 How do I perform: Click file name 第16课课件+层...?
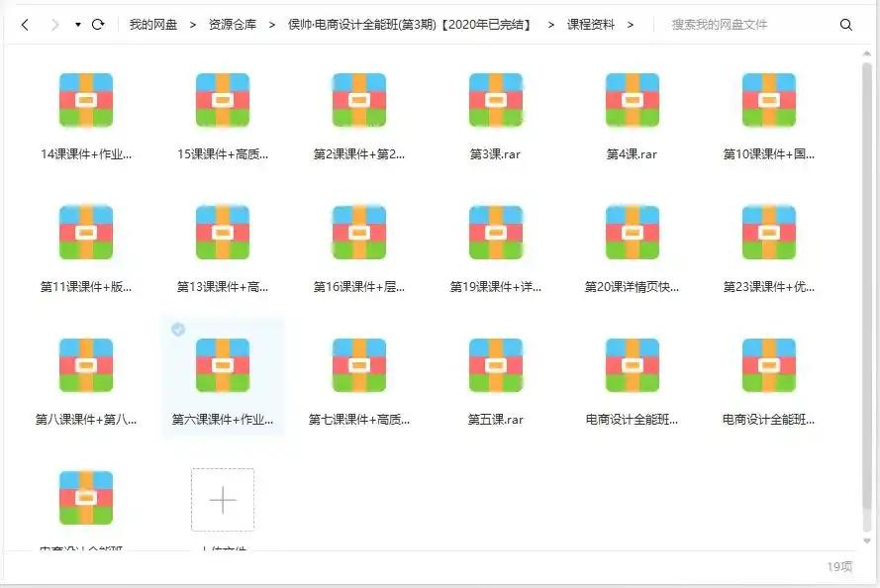359,287
